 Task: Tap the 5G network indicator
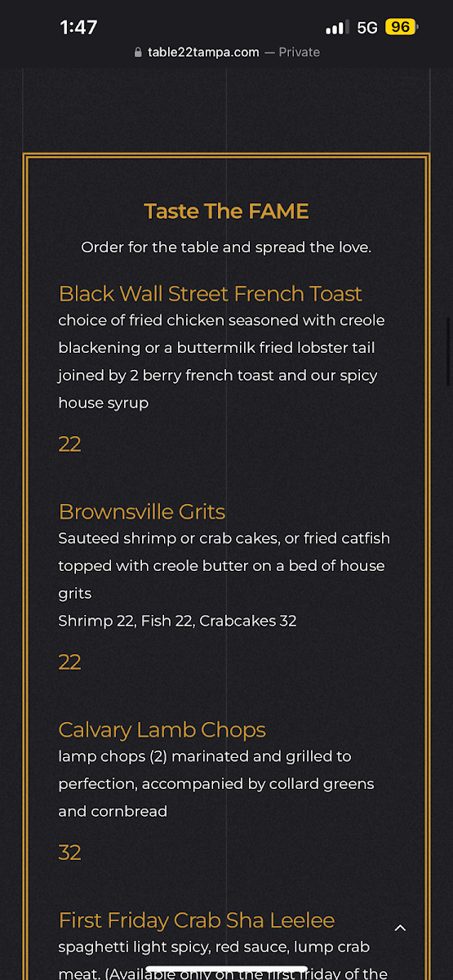(367, 28)
